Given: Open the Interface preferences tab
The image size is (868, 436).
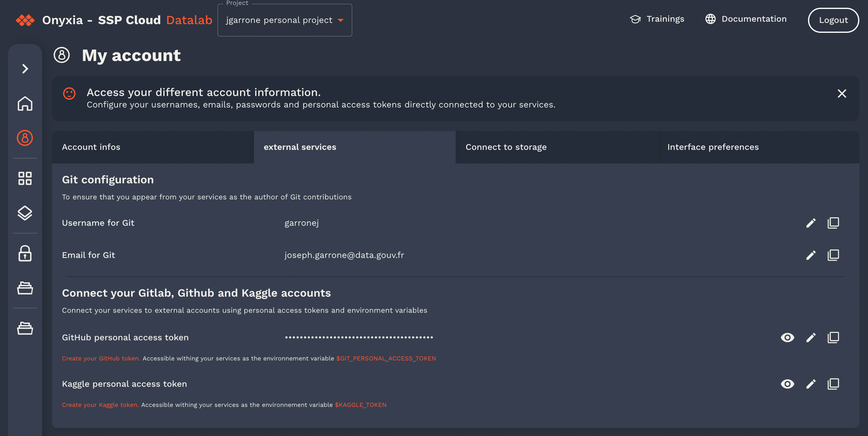Looking at the screenshot, I should 713,147.
